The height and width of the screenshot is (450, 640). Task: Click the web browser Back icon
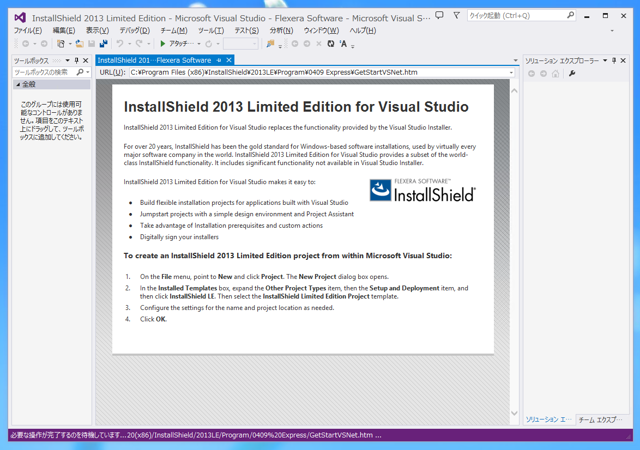coord(295,43)
